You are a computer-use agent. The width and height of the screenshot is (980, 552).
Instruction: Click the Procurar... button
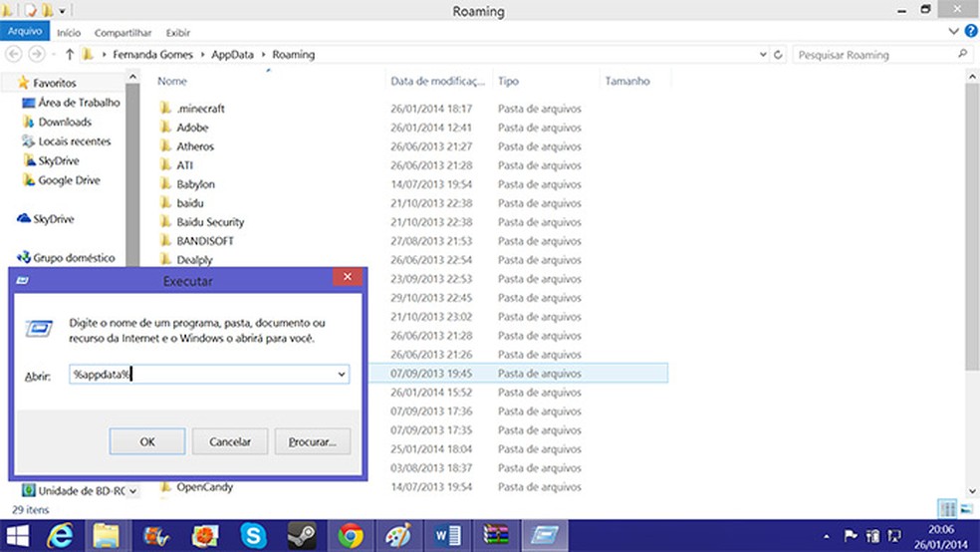click(312, 441)
